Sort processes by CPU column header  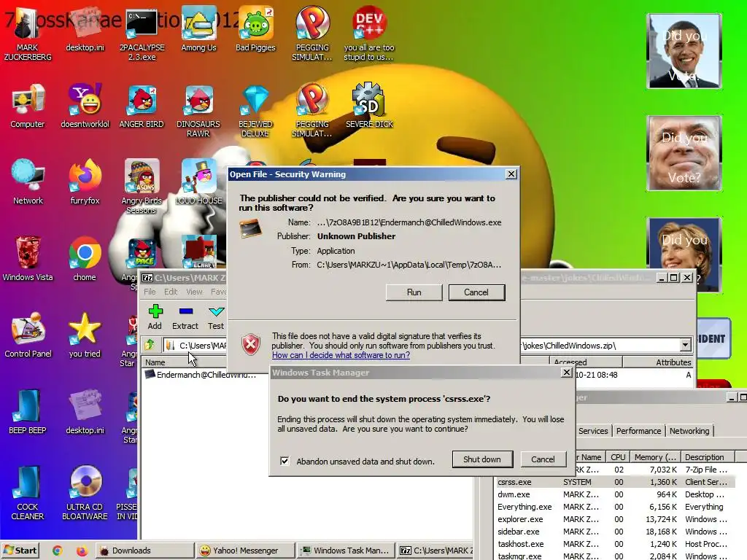(618, 457)
